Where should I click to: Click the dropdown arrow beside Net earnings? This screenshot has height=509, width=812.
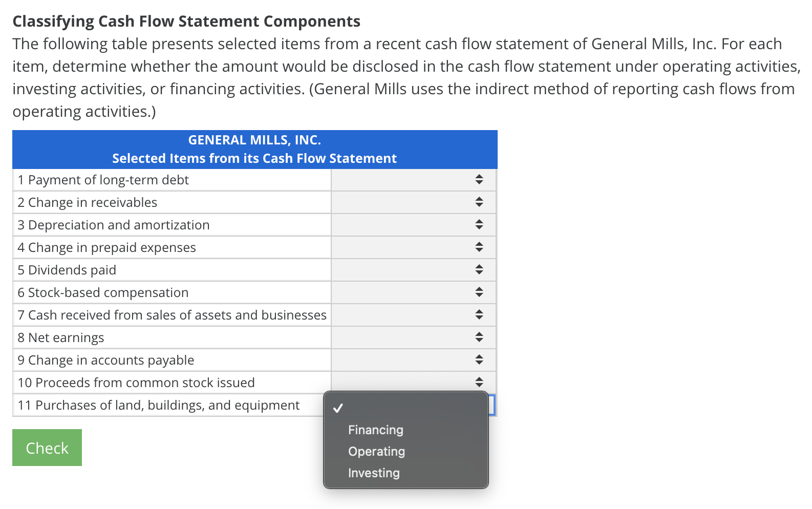tap(479, 337)
